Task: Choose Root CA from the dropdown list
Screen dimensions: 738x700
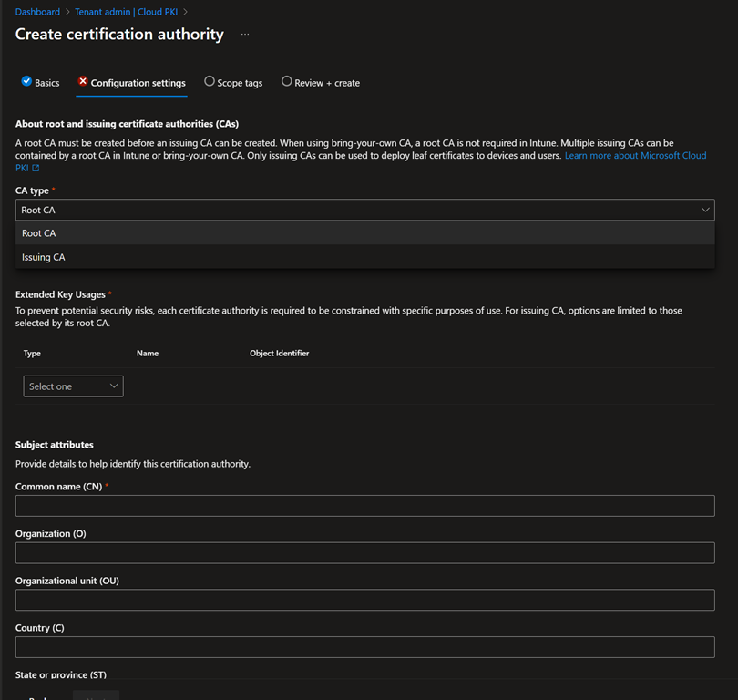Action: [x=39, y=233]
